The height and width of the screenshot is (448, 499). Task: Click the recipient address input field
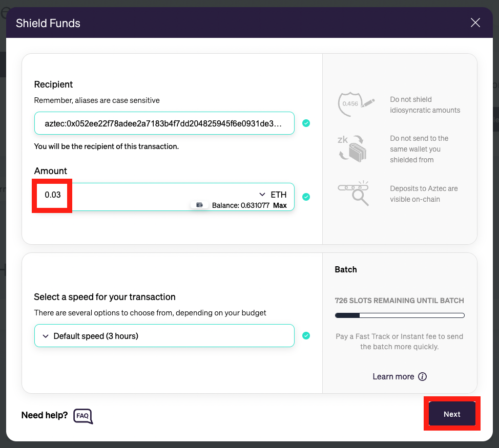click(x=164, y=123)
